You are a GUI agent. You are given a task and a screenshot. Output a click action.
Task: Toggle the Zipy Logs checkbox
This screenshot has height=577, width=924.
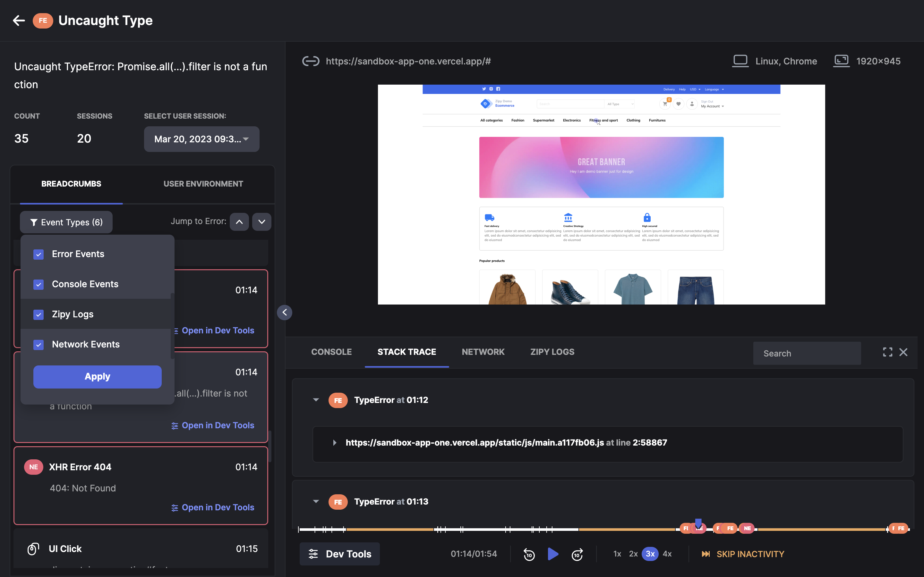38,314
